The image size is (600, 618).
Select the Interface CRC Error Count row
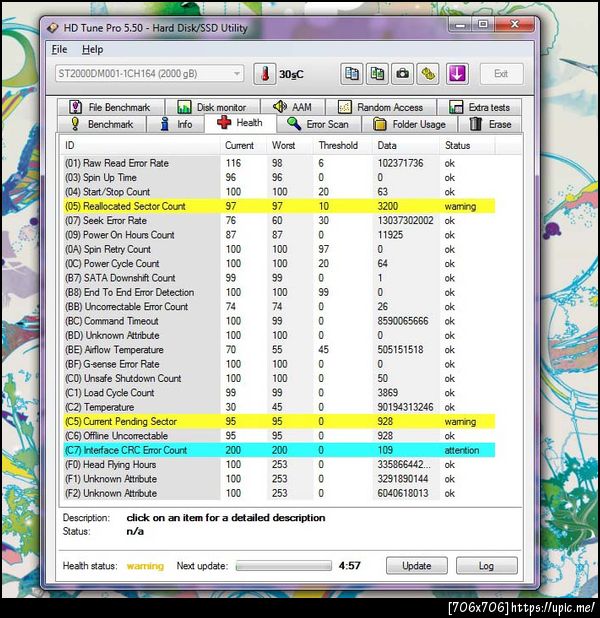(x=279, y=450)
